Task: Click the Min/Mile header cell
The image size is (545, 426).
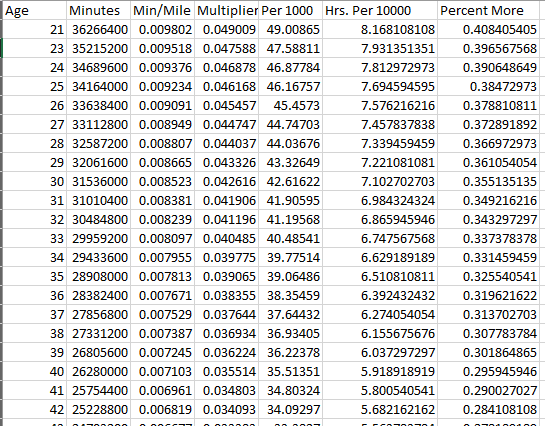Action: [x=162, y=10]
